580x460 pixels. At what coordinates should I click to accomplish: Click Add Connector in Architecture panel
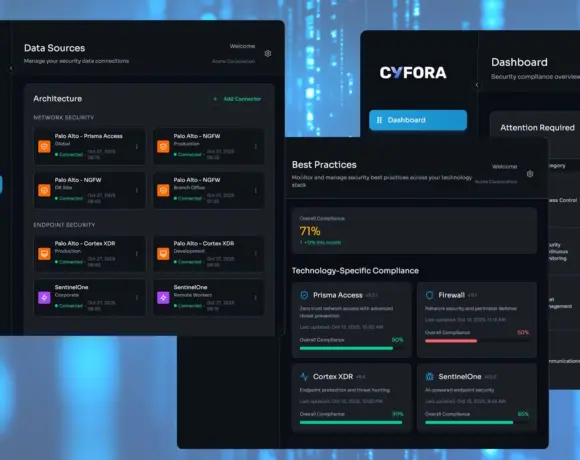[x=242, y=99]
